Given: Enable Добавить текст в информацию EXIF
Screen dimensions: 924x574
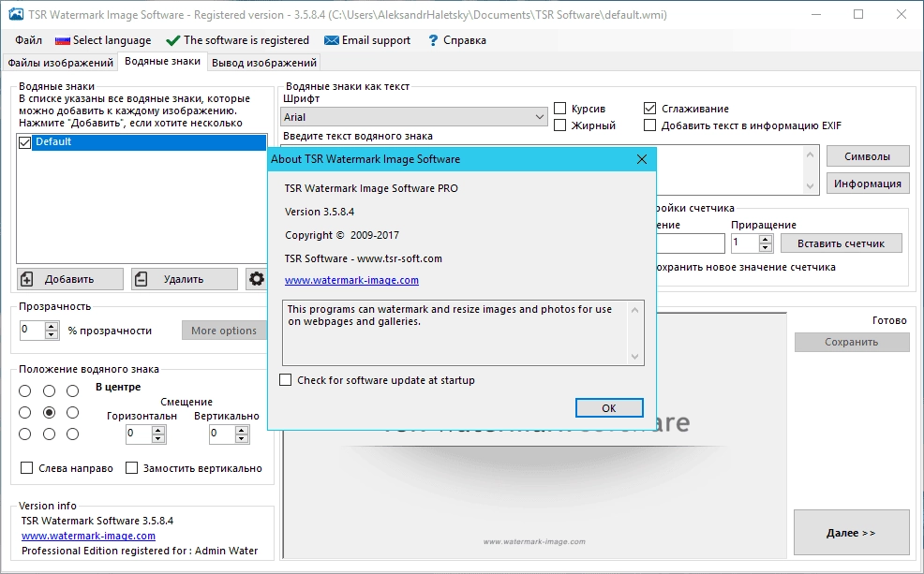Looking at the screenshot, I should [650, 125].
